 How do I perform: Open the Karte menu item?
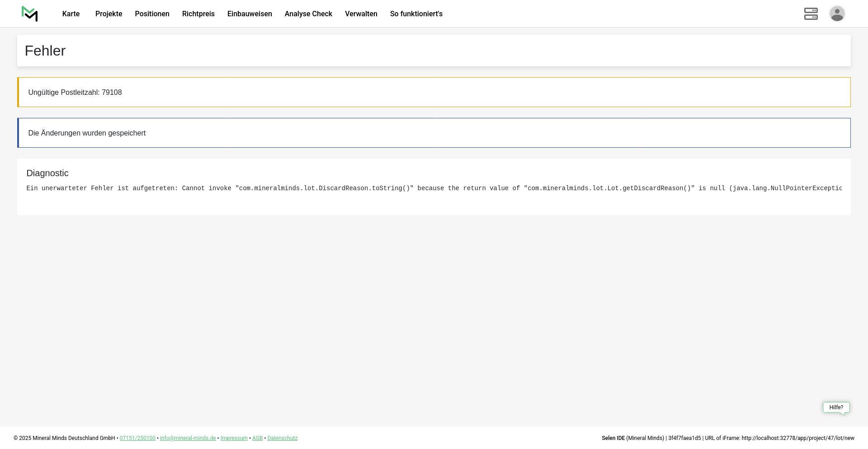71,14
